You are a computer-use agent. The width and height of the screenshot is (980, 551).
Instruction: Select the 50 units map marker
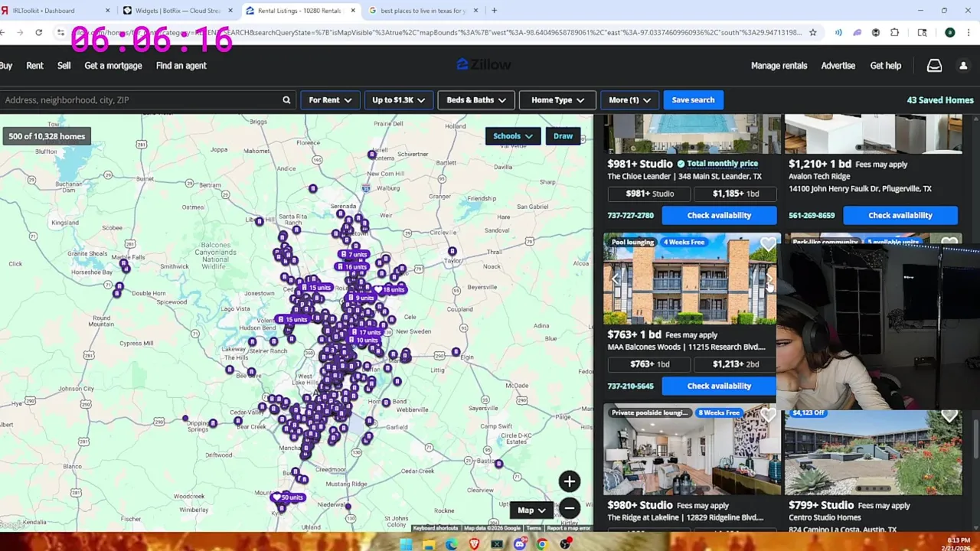[288, 497]
